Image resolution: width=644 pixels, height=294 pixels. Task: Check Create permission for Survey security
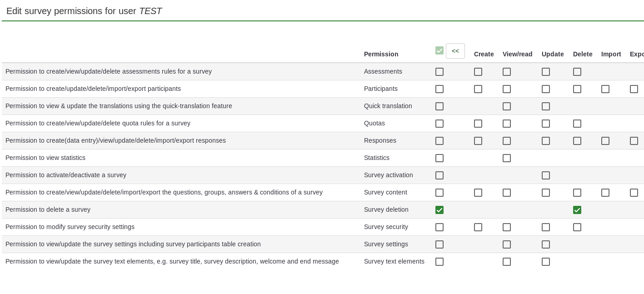coord(478,227)
